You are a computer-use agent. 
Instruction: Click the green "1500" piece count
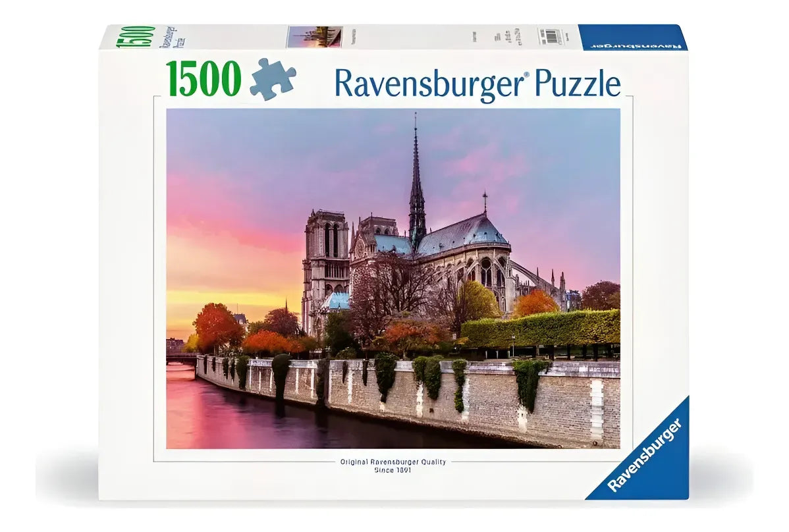tap(204, 80)
